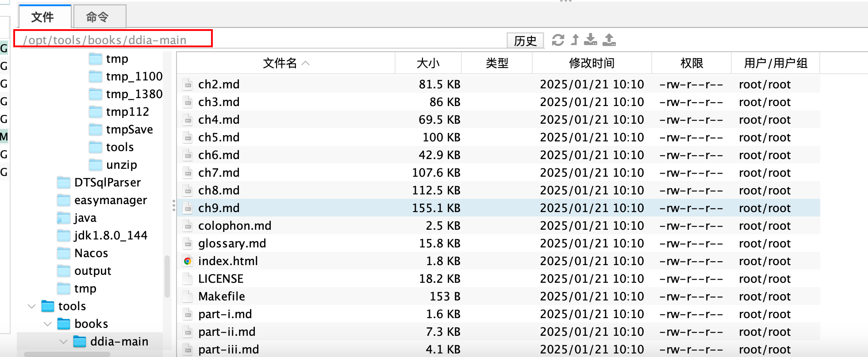The image size is (868, 357).
Task: Click the folder tree horizontal scrollbar
Action: click(67, 354)
